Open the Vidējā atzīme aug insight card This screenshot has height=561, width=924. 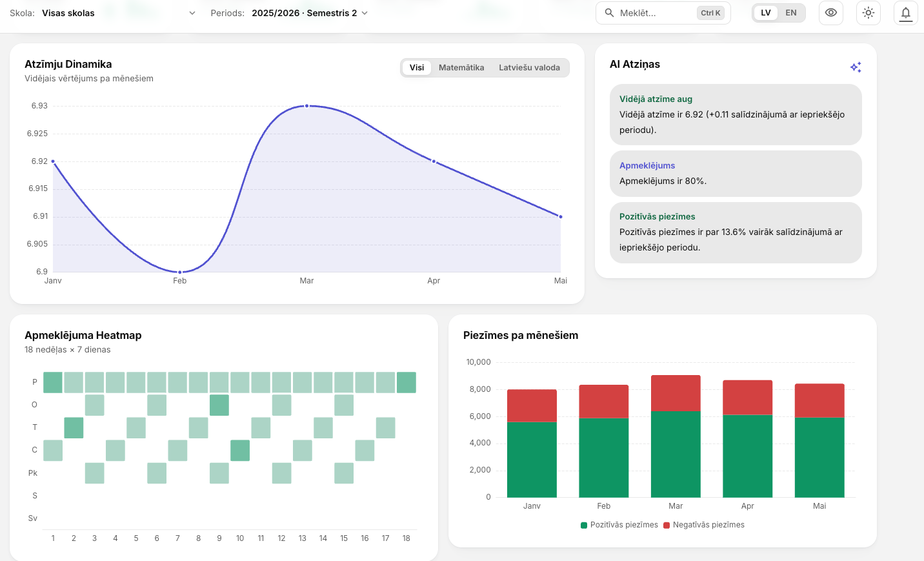click(x=736, y=114)
